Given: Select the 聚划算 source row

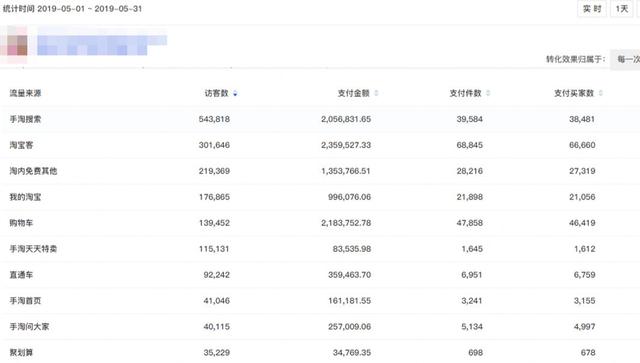Looking at the screenshot, I should [320, 352].
